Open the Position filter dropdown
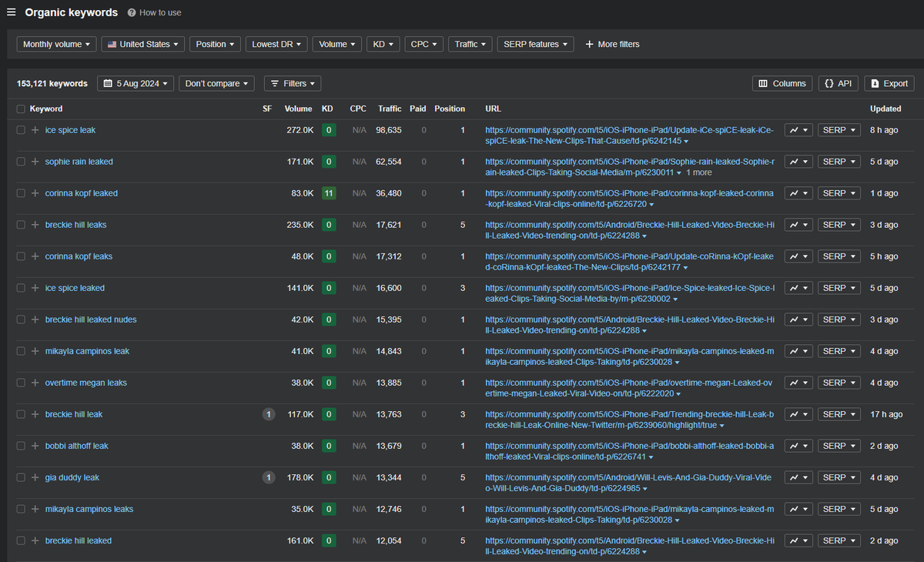The image size is (924, 562). tap(215, 44)
